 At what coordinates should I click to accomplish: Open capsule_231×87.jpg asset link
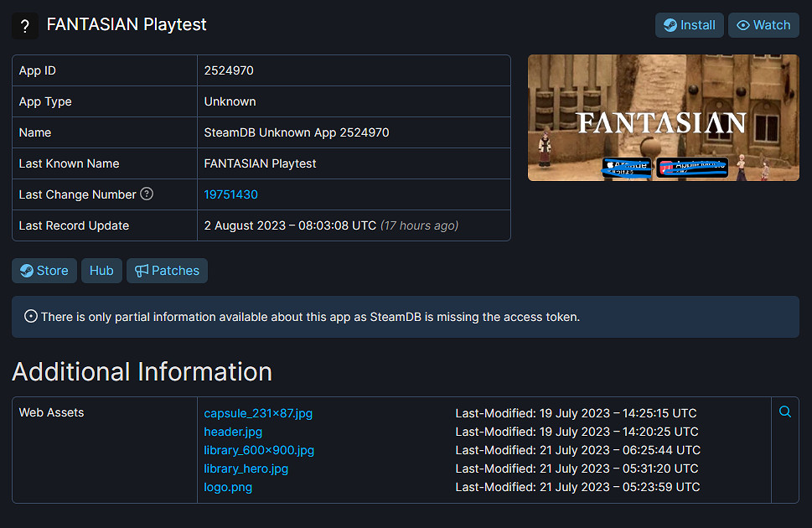tap(258, 413)
